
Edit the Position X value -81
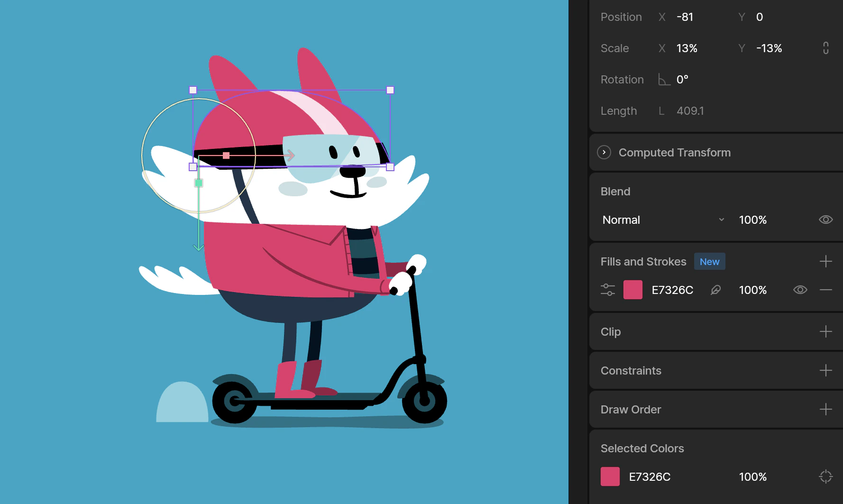point(685,17)
